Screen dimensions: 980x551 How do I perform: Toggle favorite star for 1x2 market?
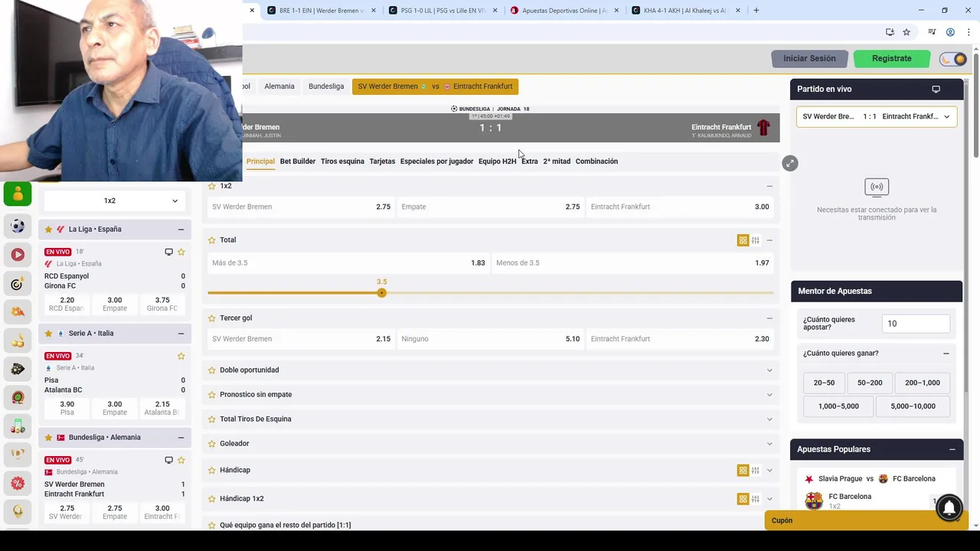tap(212, 186)
